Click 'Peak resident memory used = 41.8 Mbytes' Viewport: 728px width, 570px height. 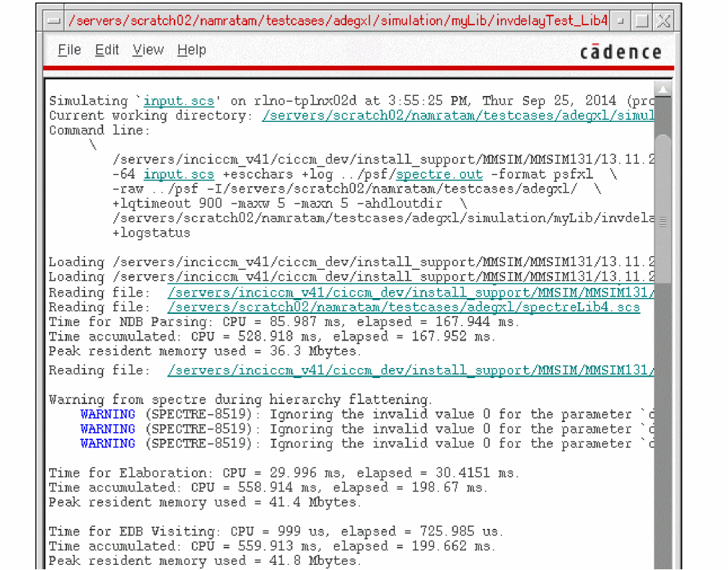point(205,560)
